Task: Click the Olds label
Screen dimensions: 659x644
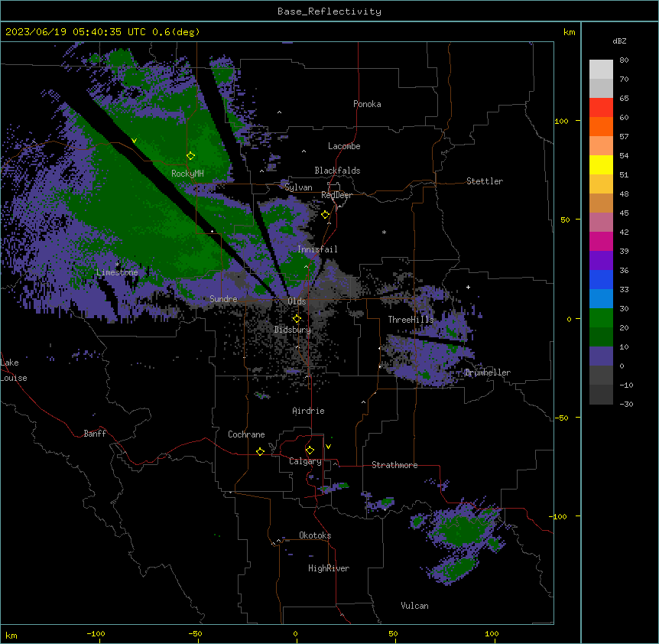Action: pos(297,301)
